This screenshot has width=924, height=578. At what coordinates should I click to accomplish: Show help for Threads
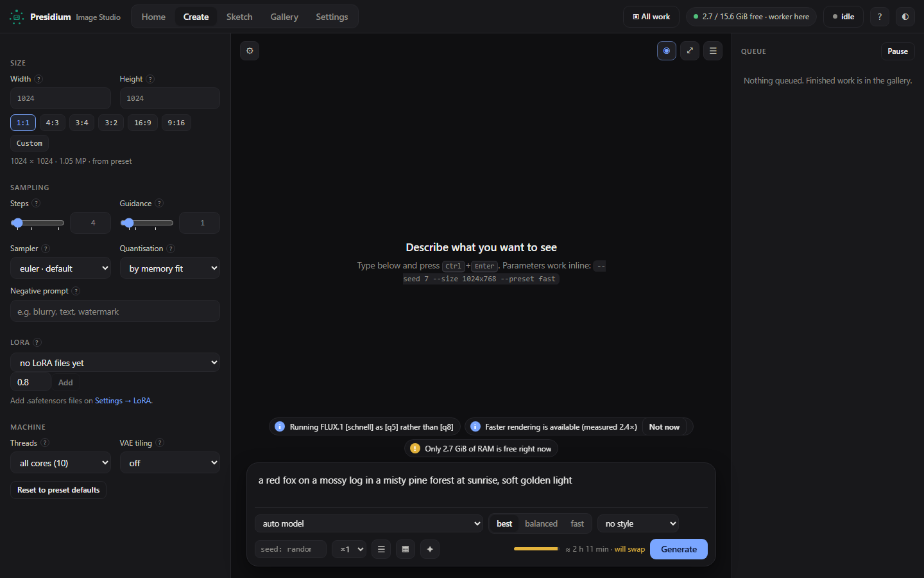pos(45,443)
